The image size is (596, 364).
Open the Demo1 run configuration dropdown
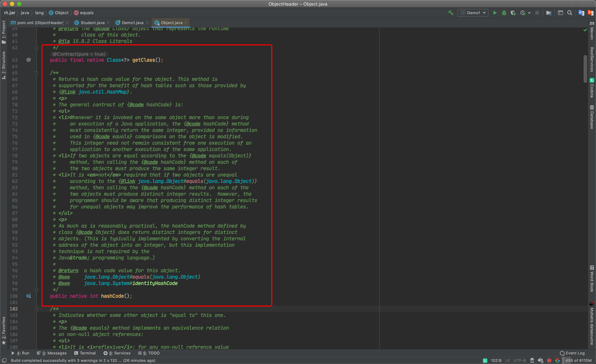[473, 13]
